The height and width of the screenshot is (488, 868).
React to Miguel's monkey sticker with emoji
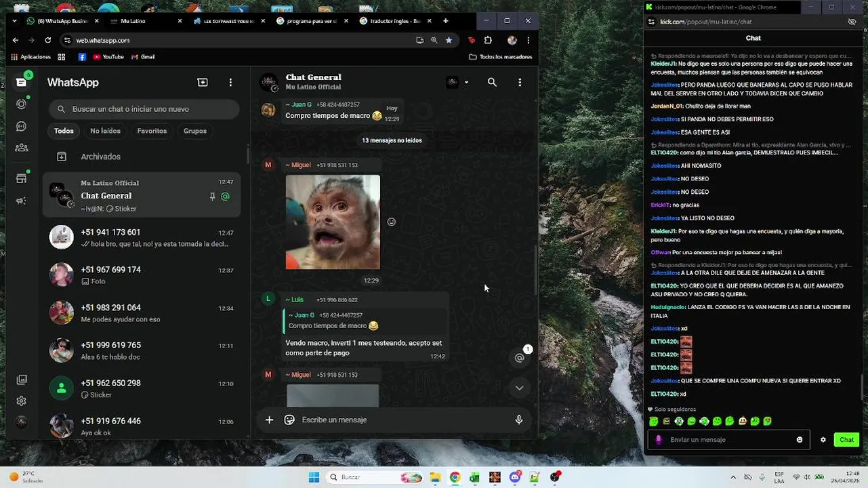tap(391, 222)
